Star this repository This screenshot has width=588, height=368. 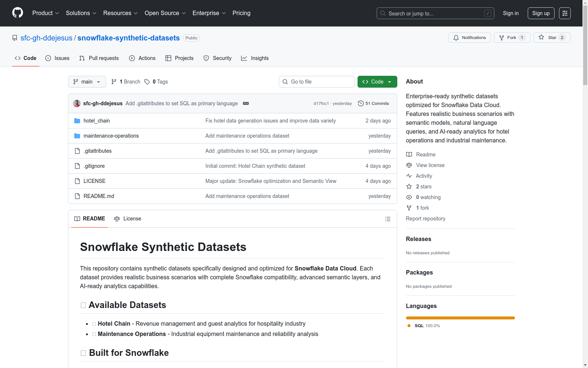552,38
